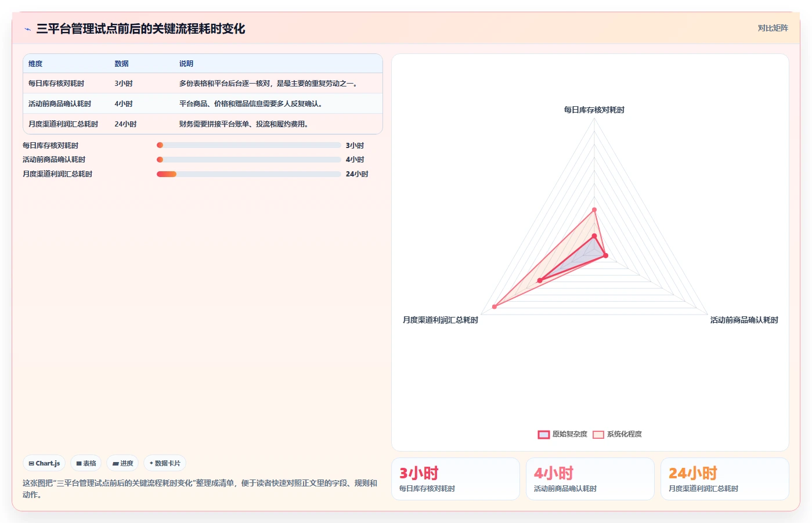The width and height of the screenshot is (812, 523).
Task: Click radar axis label 活动前商品确认耗时
Action: (744, 320)
